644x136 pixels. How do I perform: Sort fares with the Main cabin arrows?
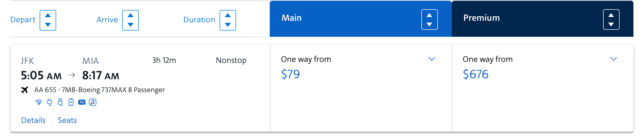coord(429,20)
